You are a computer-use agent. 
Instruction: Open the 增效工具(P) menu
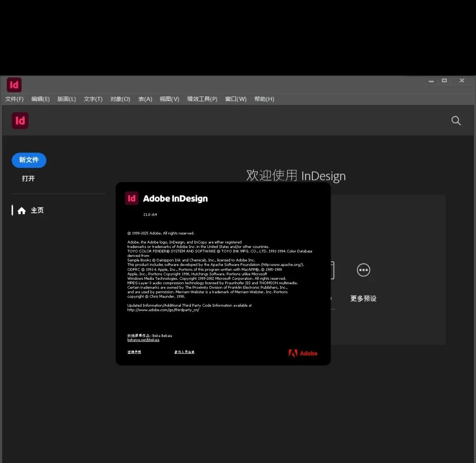click(x=202, y=99)
